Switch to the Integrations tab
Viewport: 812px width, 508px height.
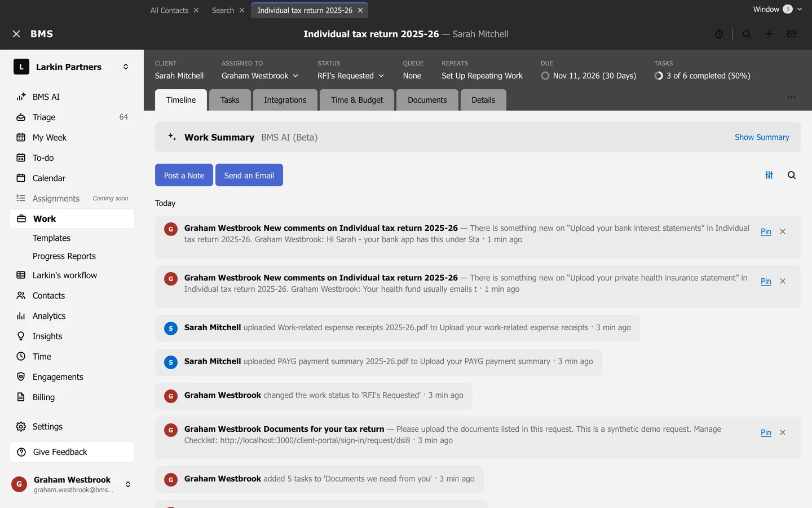[x=285, y=100]
